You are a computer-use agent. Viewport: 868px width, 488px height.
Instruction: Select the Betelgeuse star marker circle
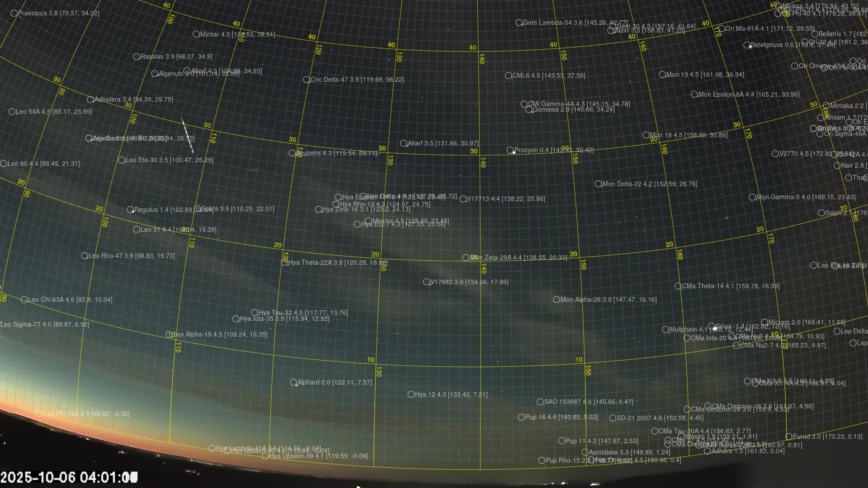(747, 45)
